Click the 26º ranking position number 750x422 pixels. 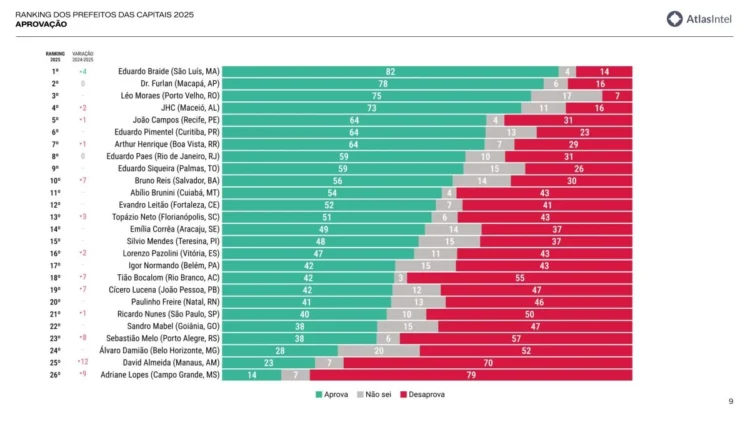pos(55,374)
